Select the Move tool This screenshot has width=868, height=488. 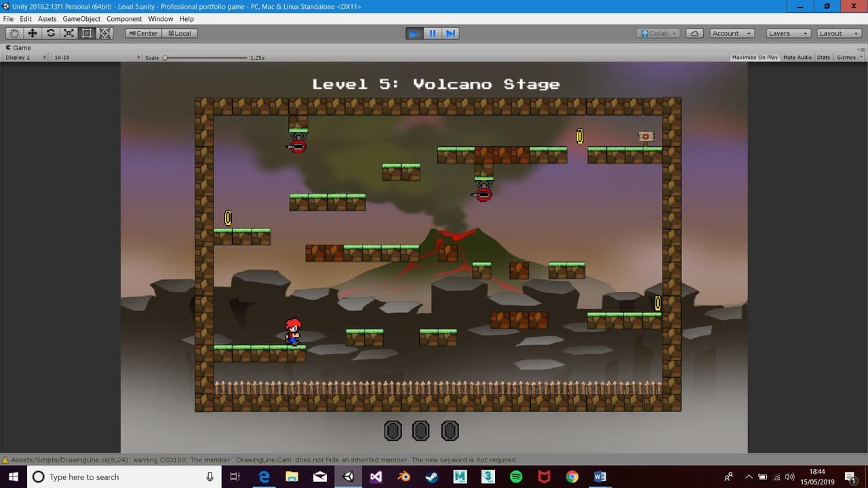click(x=33, y=33)
